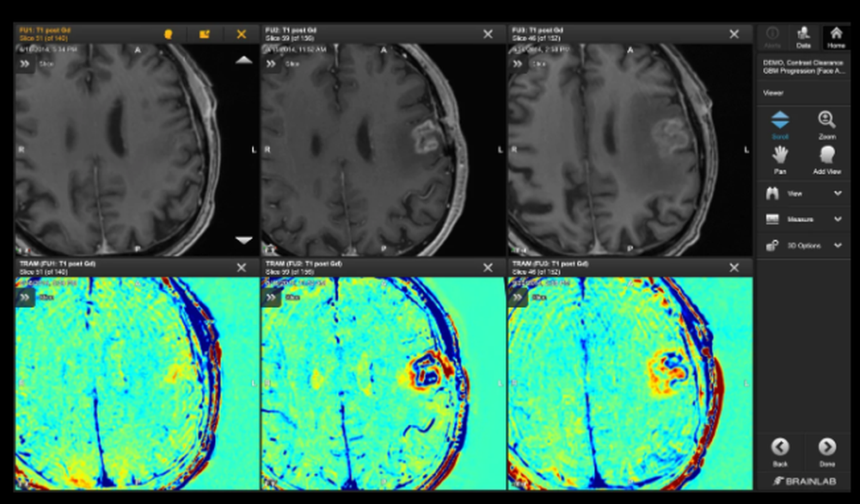Click the upward scroll arrow in FU1 viewport
This screenshot has height=504, width=860.
[x=243, y=60]
